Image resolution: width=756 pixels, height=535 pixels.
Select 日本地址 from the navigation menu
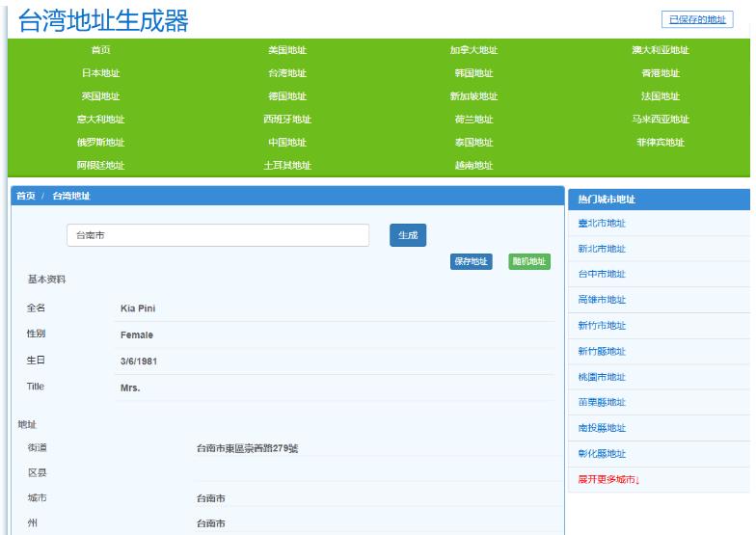(100, 73)
